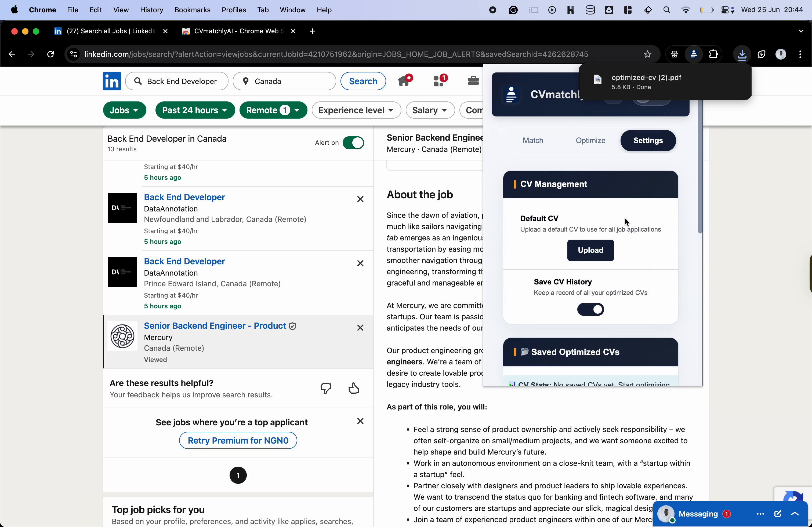
Task: Expand the Past 24 hours filter
Action: pos(195,110)
